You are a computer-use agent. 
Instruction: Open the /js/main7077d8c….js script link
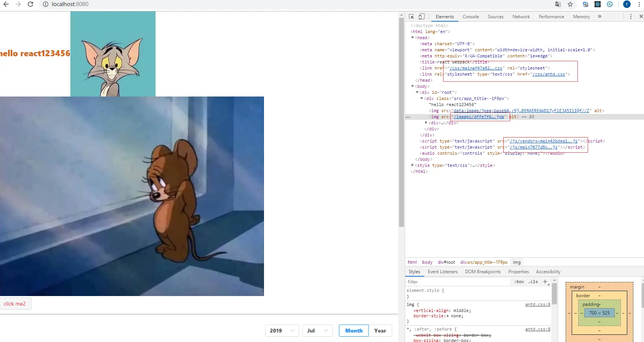click(534, 147)
